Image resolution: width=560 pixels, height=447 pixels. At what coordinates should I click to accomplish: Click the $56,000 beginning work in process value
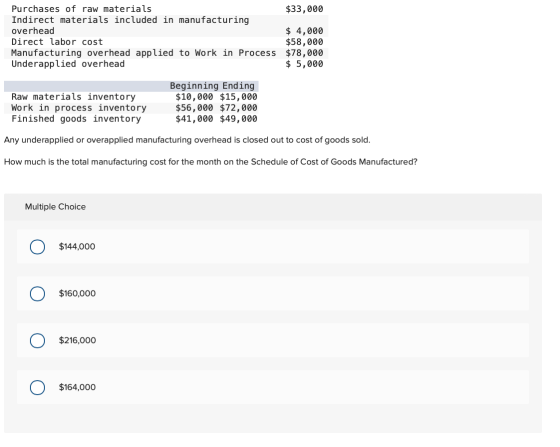click(194, 108)
